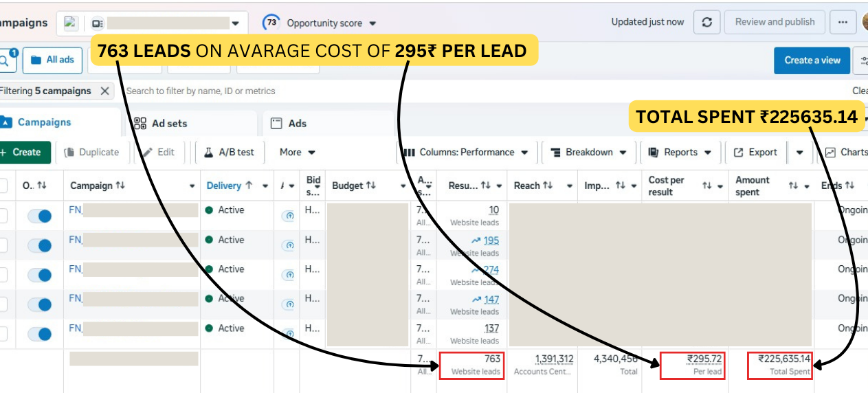Expand the Columns: Performance dropdown
868x393 pixels.
point(466,153)
